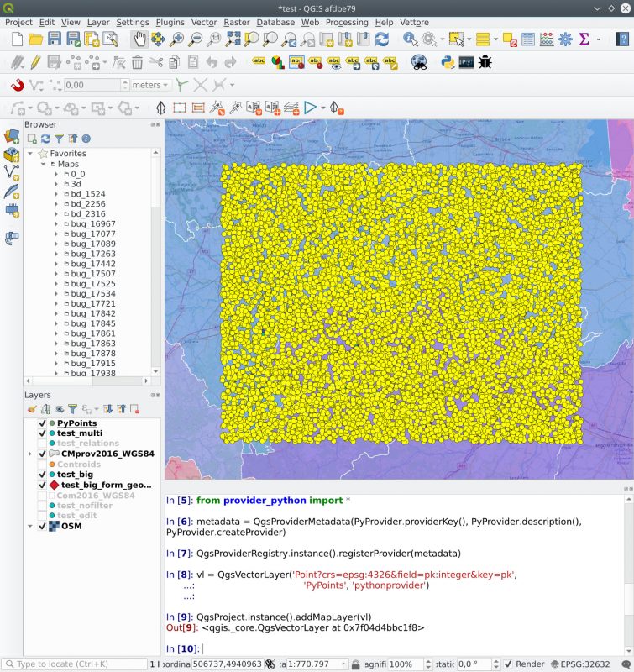Screen dimensions: 634x672
Task: Click the Identify Features tool
Action: [x=411, y=39]
